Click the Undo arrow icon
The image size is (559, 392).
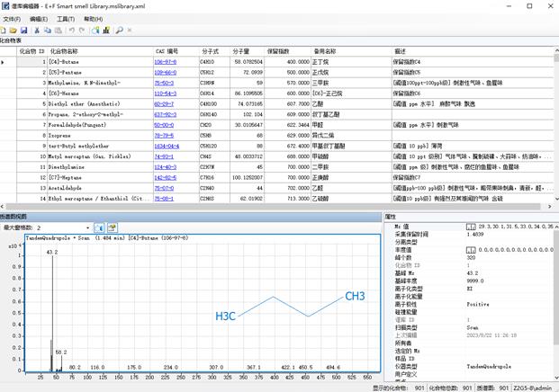tap(72, 31)
